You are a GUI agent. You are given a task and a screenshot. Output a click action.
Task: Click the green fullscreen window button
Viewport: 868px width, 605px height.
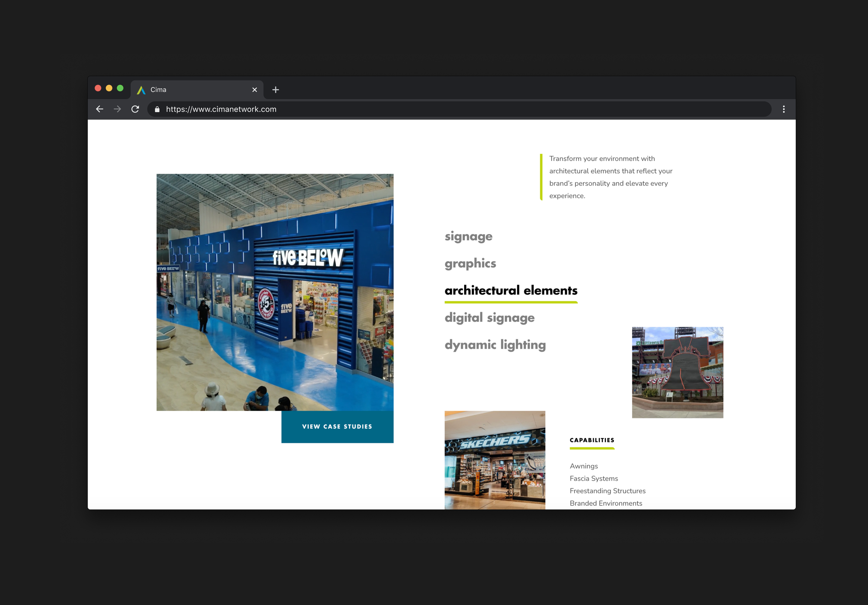point(120,89)
